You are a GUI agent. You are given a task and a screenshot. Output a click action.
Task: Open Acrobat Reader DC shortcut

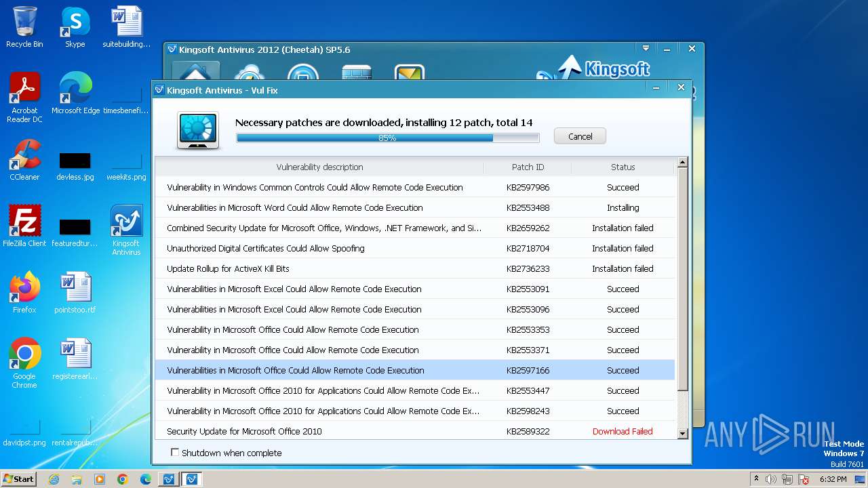click(x=24, y=98)
